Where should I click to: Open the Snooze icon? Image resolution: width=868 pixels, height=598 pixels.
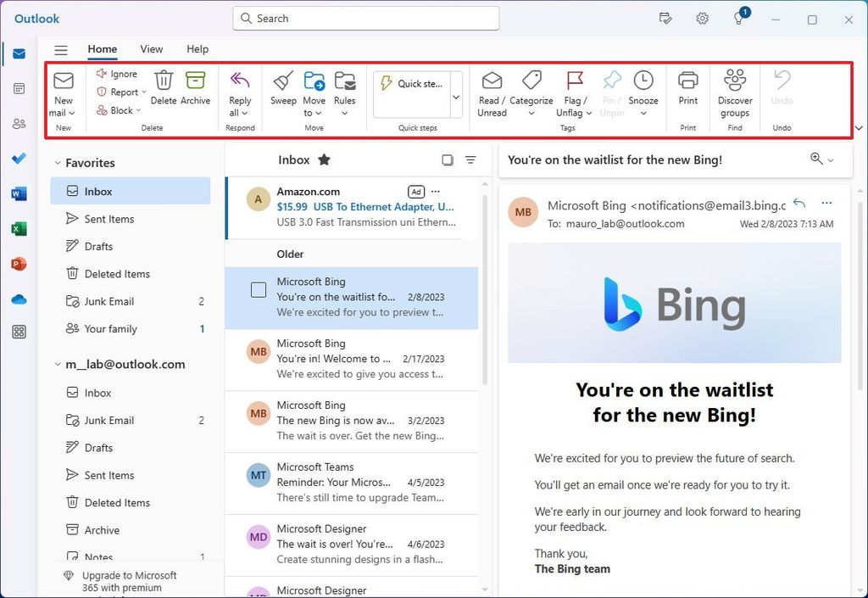643,89
